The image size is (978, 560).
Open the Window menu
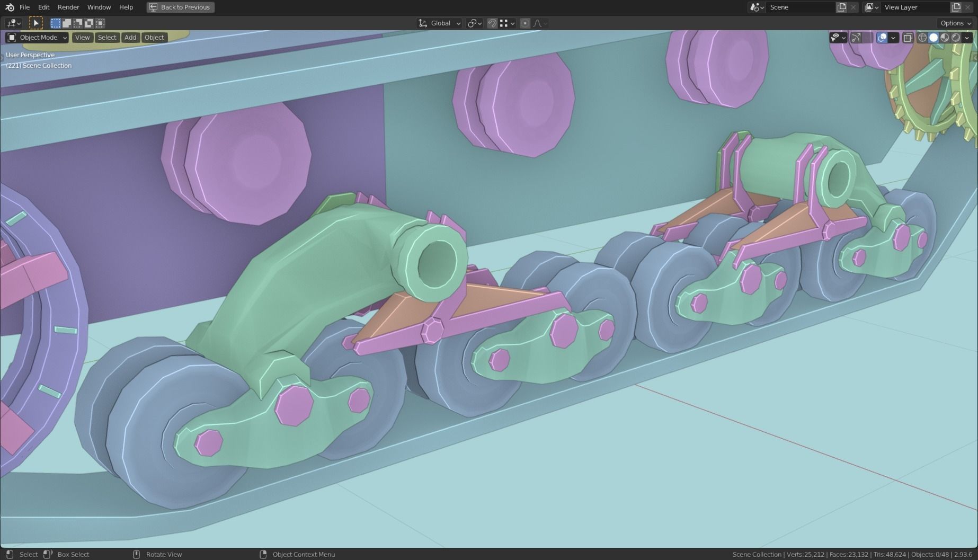(x=99, y=7)
